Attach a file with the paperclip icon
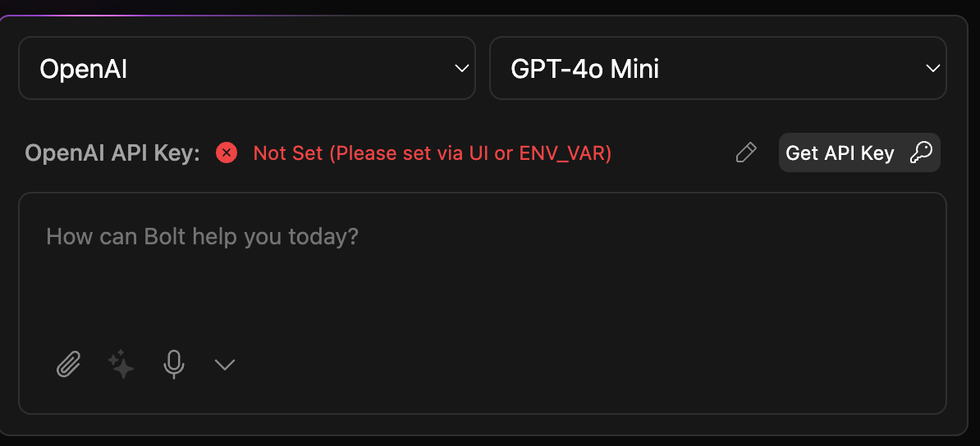Screen dimensions: 980x446 coord(68,364)
